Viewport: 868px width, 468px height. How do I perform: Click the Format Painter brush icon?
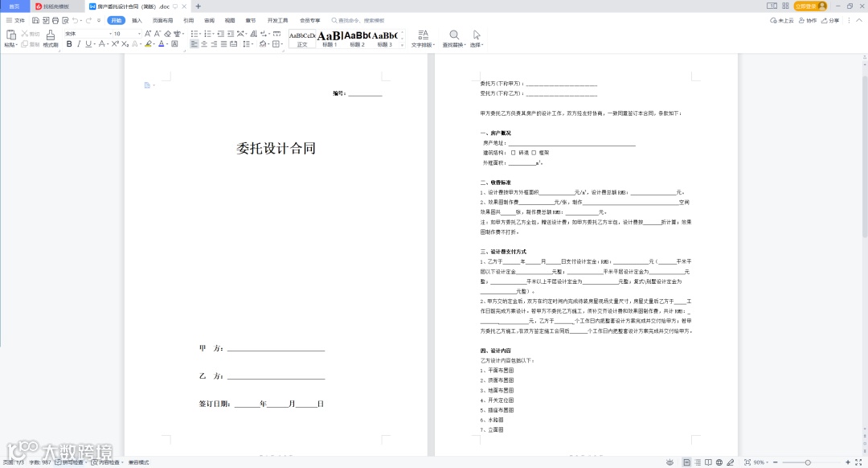click(x=51, y=35)
